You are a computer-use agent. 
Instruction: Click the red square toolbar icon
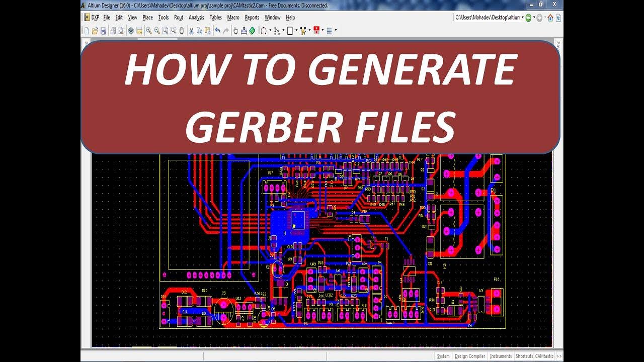coord(316,31)
